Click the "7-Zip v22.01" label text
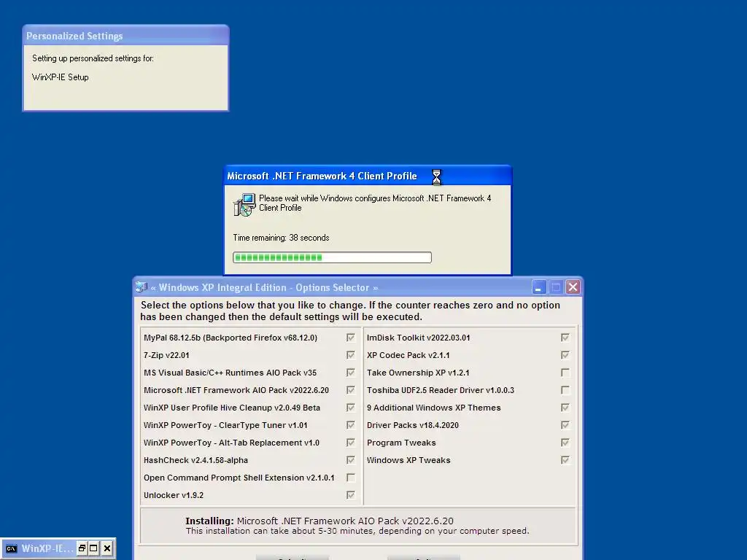Screen dimensions: 747x560 click(166, 355)
